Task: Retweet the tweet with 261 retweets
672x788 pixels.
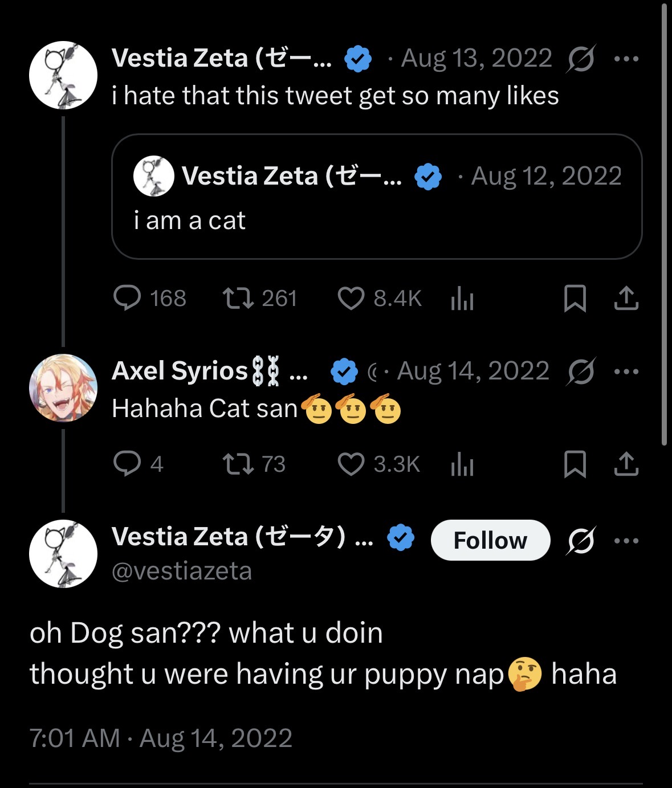Action: tap(238, 298)
